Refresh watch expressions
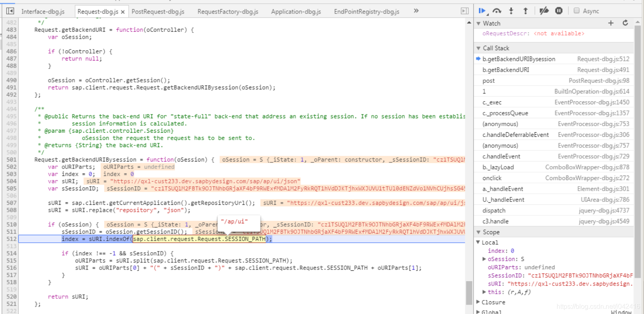The width and height of the screenshot is (644, 314). 625,23
